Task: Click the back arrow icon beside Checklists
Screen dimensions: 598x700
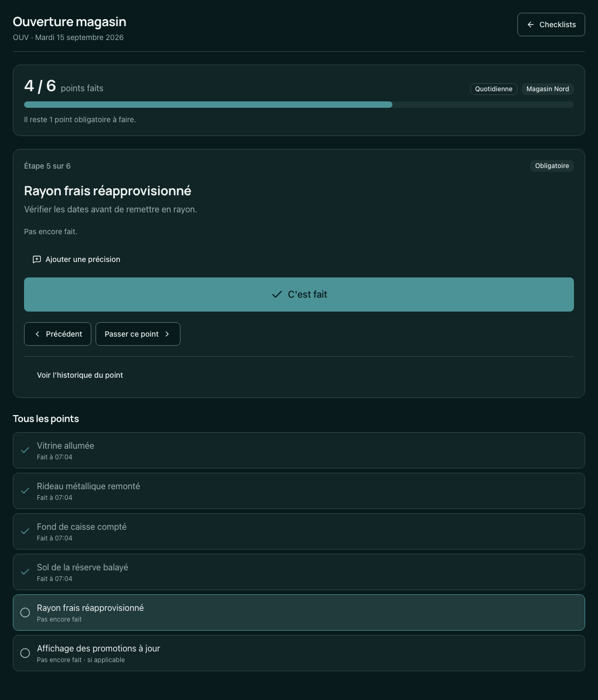Action: coord(530,25)
